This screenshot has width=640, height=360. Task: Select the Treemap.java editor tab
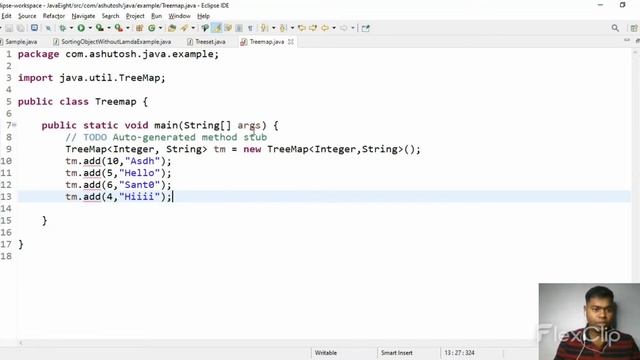click(x=267, y=42)
